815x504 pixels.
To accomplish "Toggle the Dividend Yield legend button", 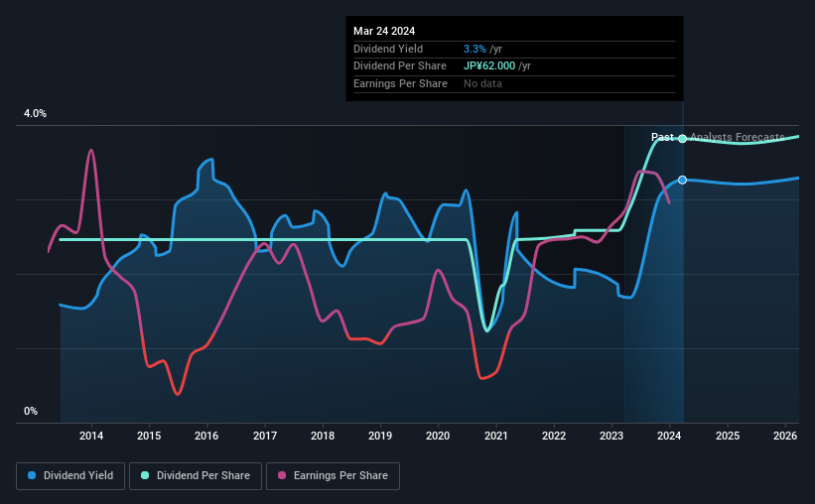I will coord(70,476).
